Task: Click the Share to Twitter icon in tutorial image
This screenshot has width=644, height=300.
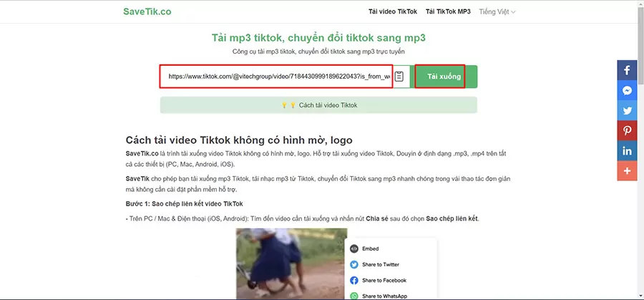Action: (354, 265)
